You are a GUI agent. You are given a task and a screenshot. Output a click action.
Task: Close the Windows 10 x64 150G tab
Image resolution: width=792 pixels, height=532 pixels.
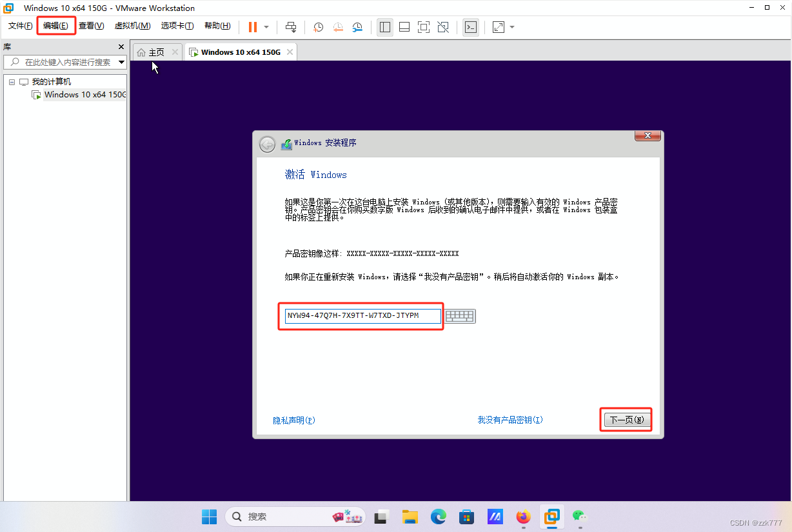[x=290, y=52]
